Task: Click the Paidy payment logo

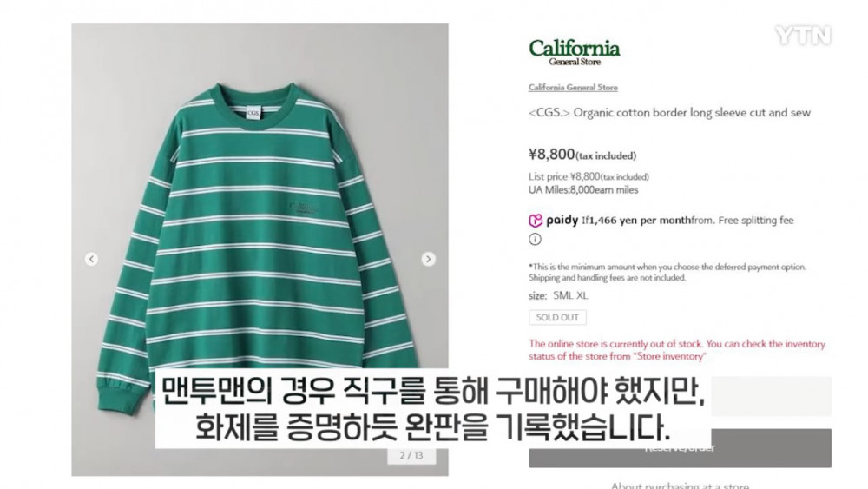Action: (553, 221)
